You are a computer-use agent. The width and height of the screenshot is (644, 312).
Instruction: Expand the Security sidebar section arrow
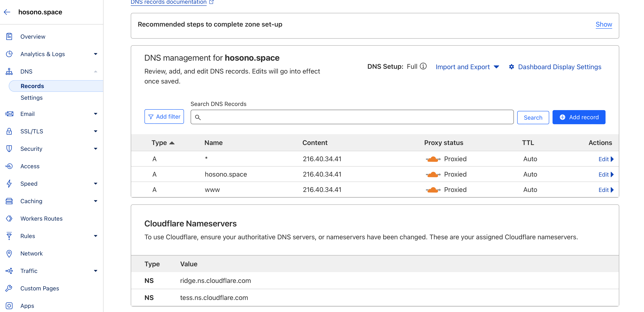[95, 149]
